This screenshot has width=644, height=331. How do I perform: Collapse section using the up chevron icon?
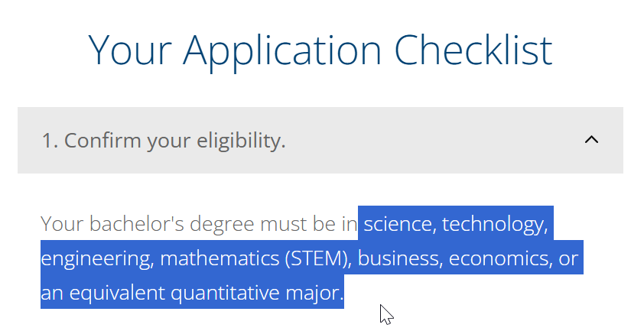591,140
